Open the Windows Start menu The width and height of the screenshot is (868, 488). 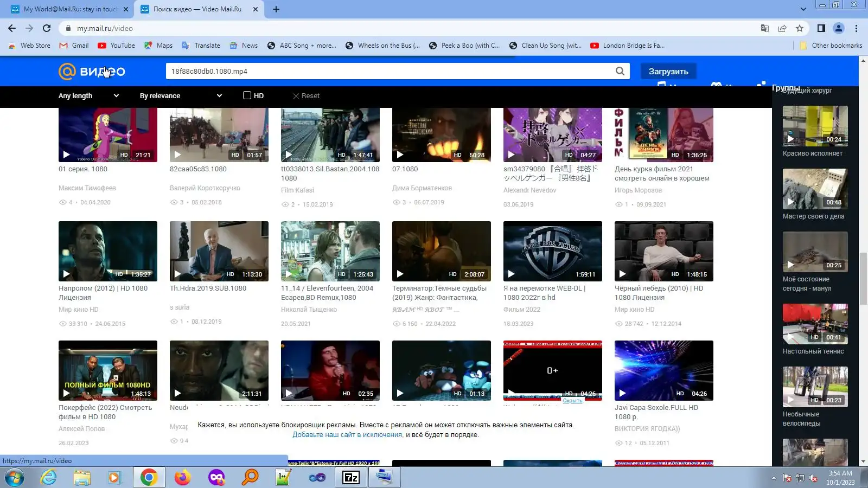tap(15, 478)
